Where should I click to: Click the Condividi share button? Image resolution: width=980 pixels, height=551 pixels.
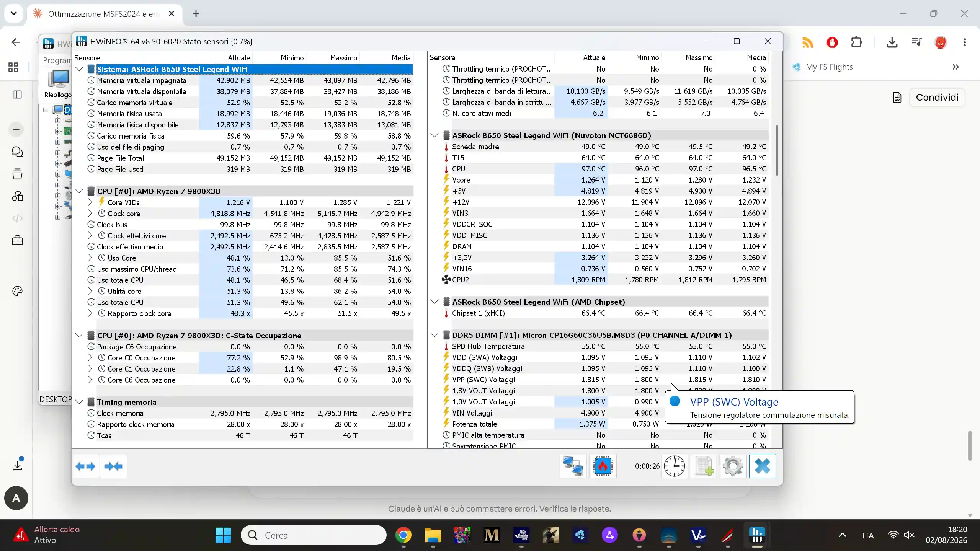point(937,98)
